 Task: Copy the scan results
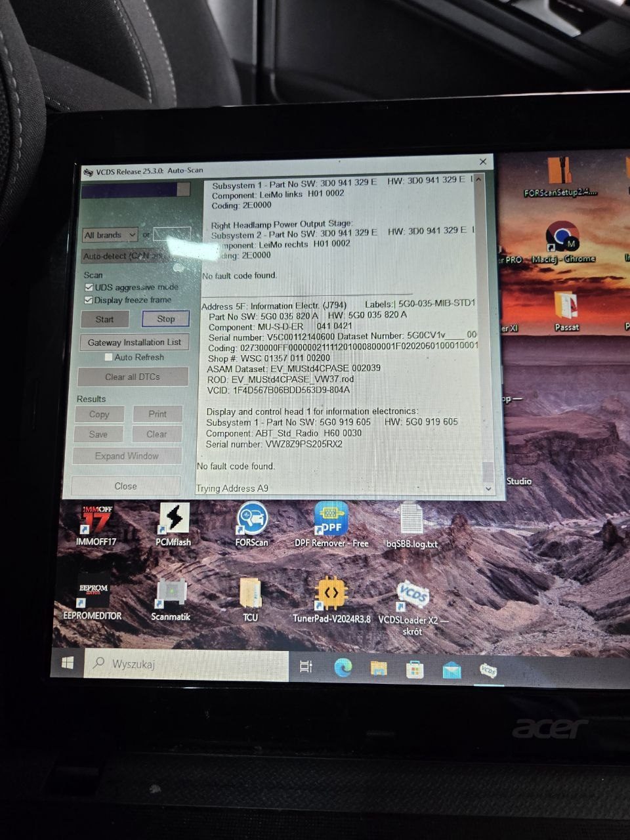click(99, 414)
